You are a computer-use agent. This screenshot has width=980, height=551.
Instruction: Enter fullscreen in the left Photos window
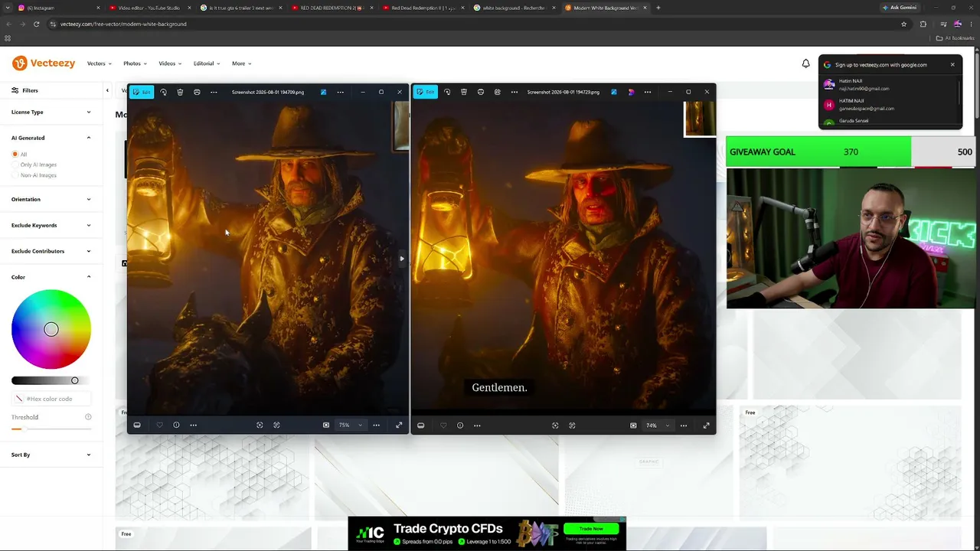point(399,425)
